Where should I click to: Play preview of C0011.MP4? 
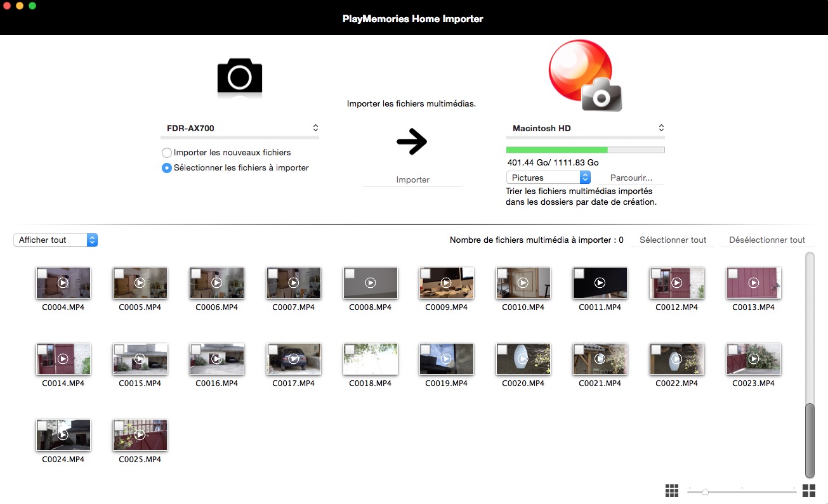click(x=600, y=283)
